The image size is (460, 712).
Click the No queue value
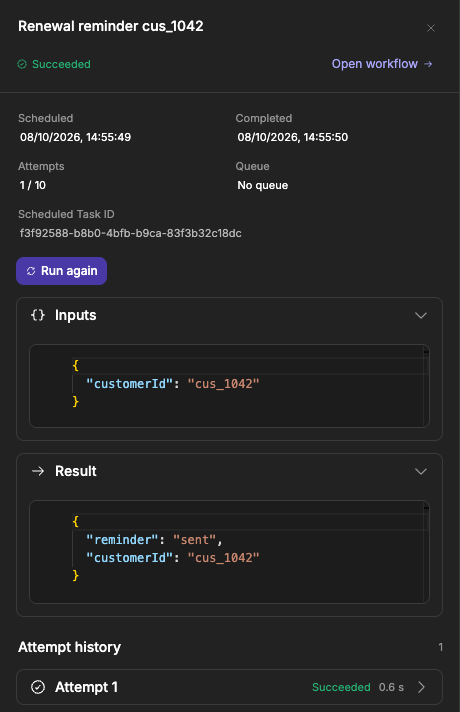262,185
